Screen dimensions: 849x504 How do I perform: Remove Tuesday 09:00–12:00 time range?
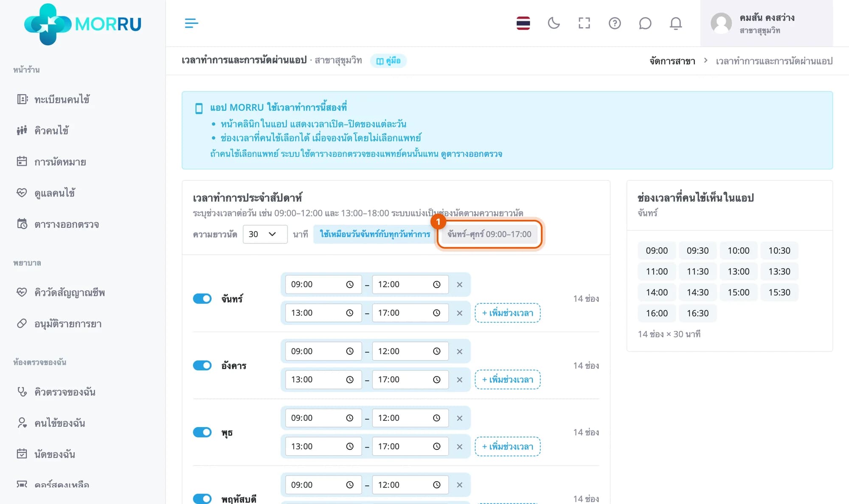point(459,352)
